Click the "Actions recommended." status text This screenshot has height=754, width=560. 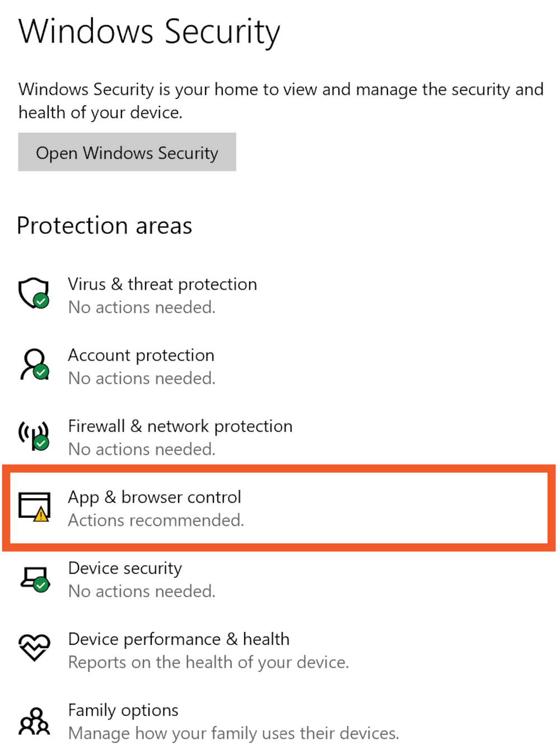click(156, 521)
